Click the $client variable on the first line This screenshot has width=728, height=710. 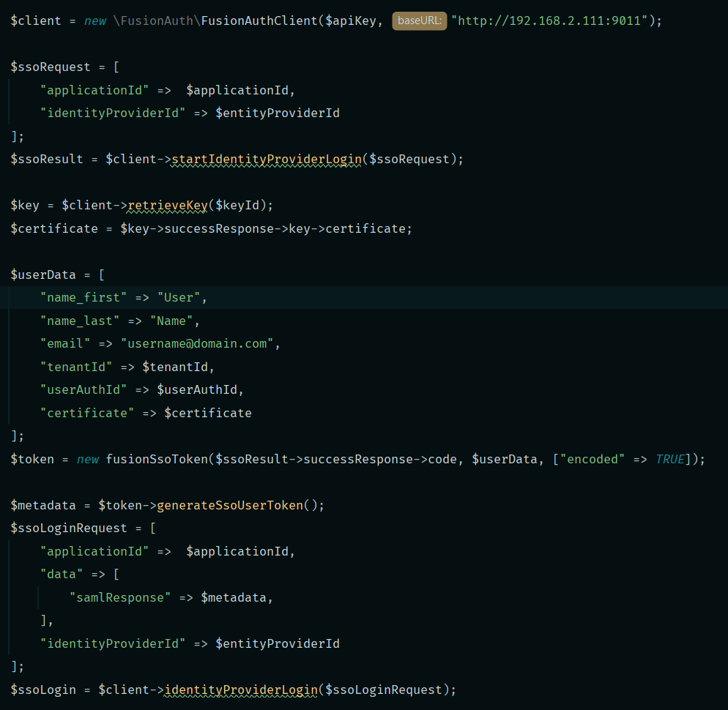click(x=36, y=21)
